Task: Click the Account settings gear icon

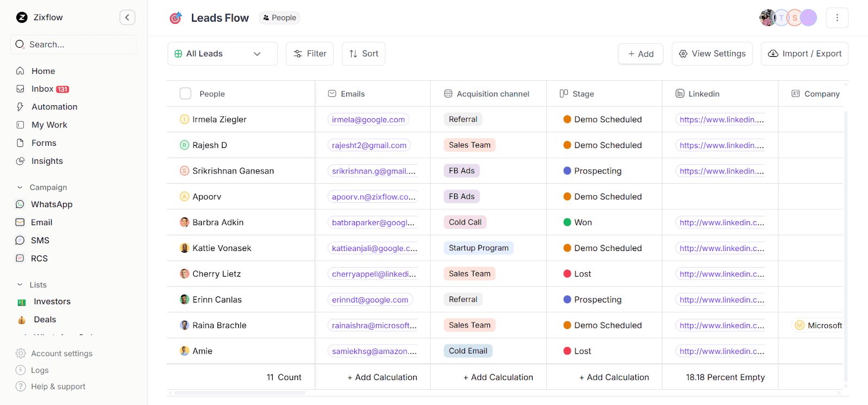Action: (x=21, y=353)
